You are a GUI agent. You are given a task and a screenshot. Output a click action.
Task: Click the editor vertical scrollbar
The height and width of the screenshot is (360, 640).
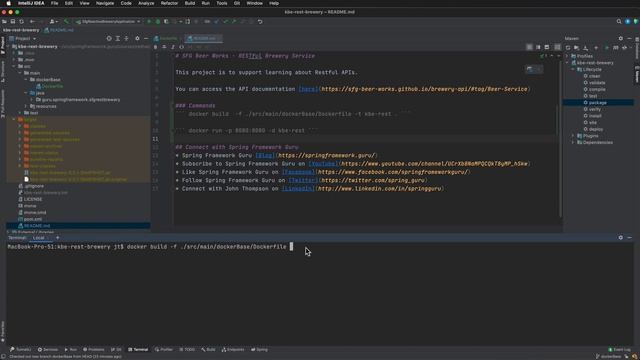(x=560, y=139)
